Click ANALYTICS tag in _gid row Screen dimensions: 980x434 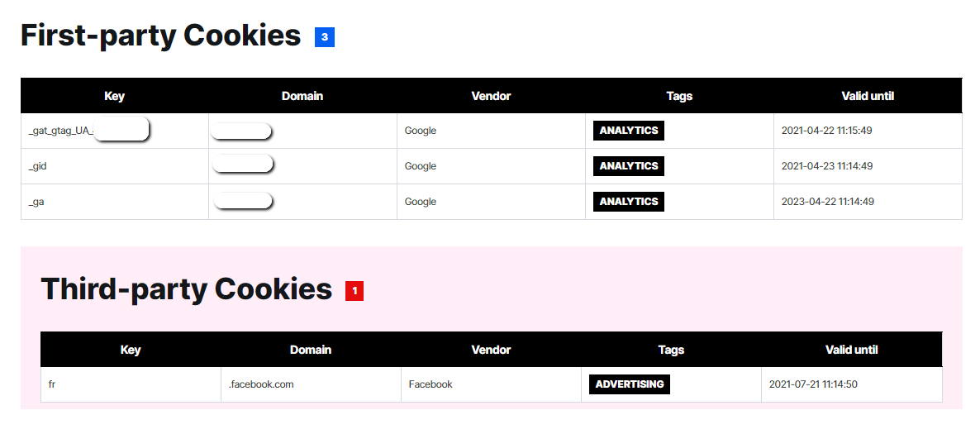(x=629, y=166)
